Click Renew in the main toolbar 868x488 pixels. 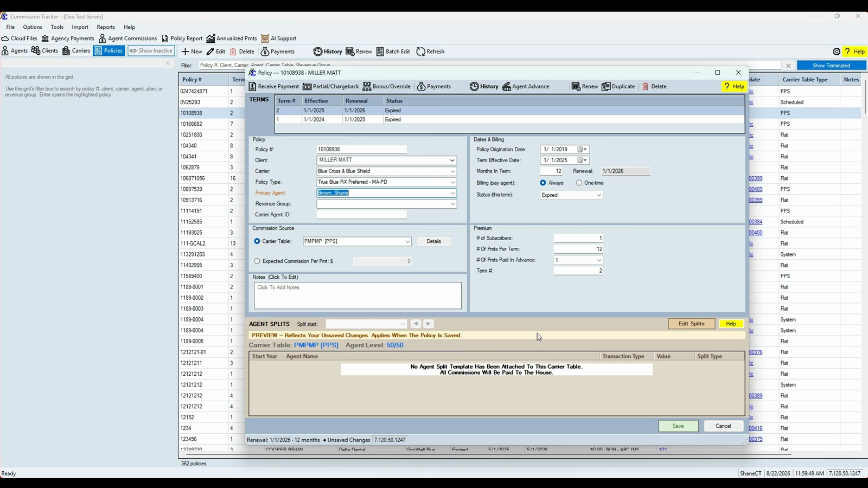(x=359, y=52)
